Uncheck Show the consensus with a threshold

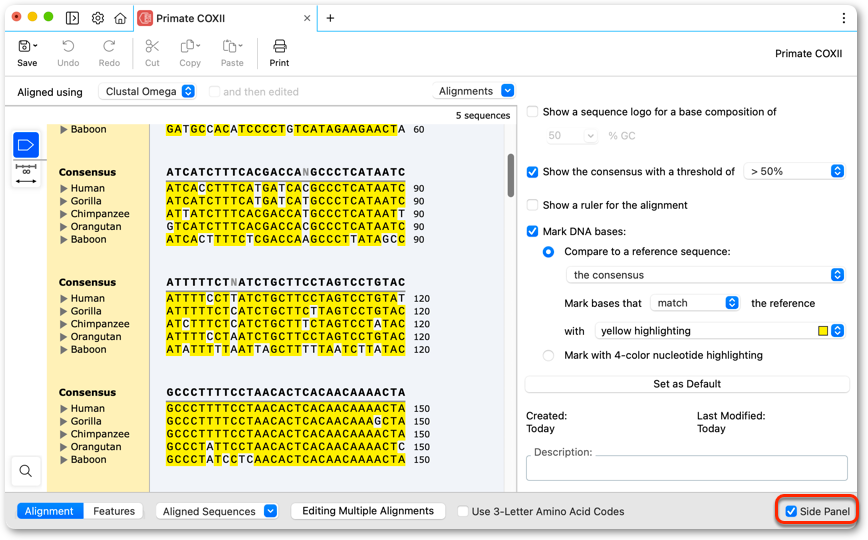pos(532,172)
